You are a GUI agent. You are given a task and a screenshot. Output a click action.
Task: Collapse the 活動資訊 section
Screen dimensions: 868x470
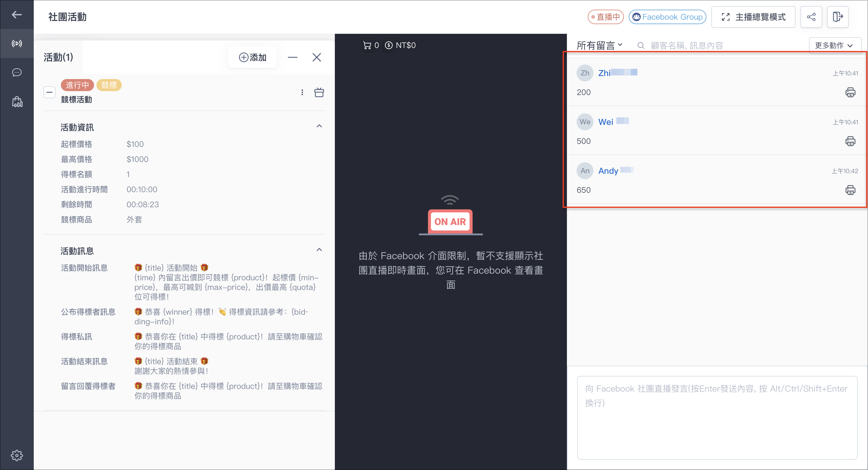319,126
